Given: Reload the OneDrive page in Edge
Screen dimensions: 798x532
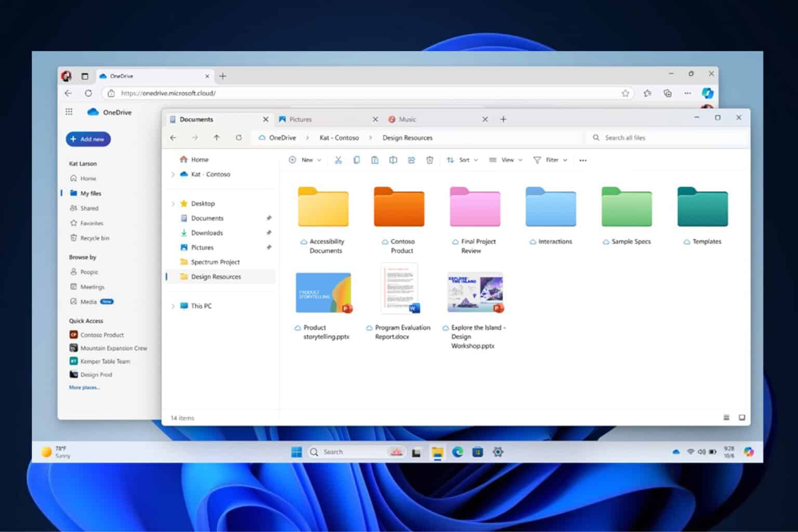Looking at the screenshot, I should [x=88, y=93].
